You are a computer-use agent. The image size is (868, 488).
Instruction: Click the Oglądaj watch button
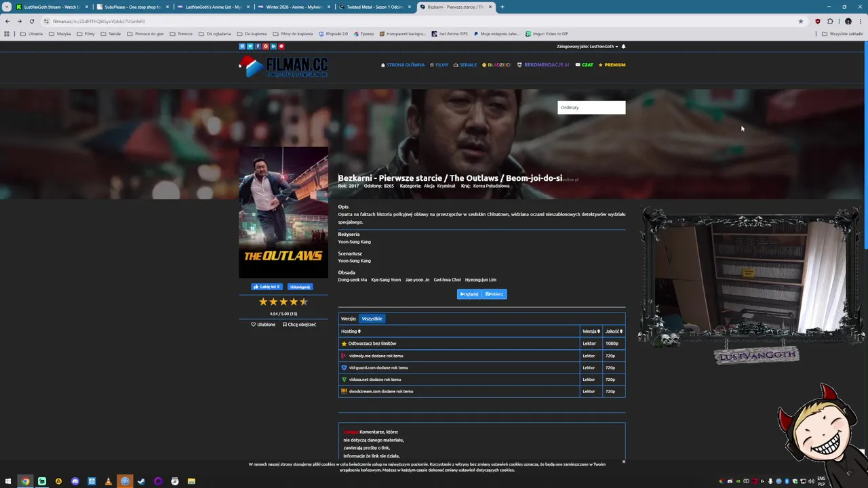tap(469, 294)
